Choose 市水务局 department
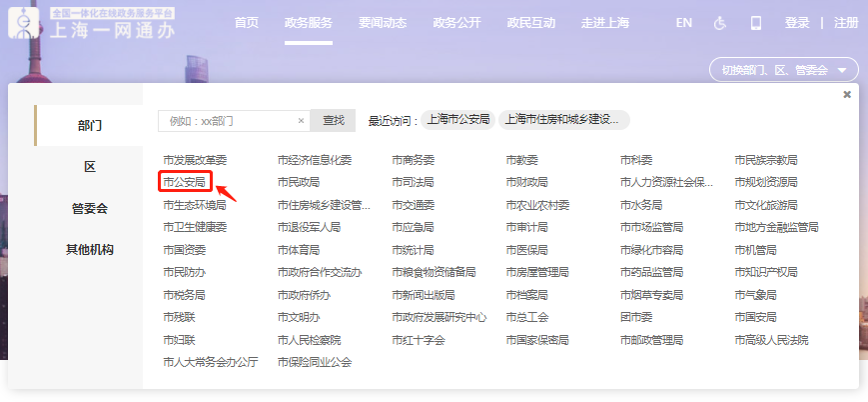Viewport: 868px width, 402px height. (641, 205)
